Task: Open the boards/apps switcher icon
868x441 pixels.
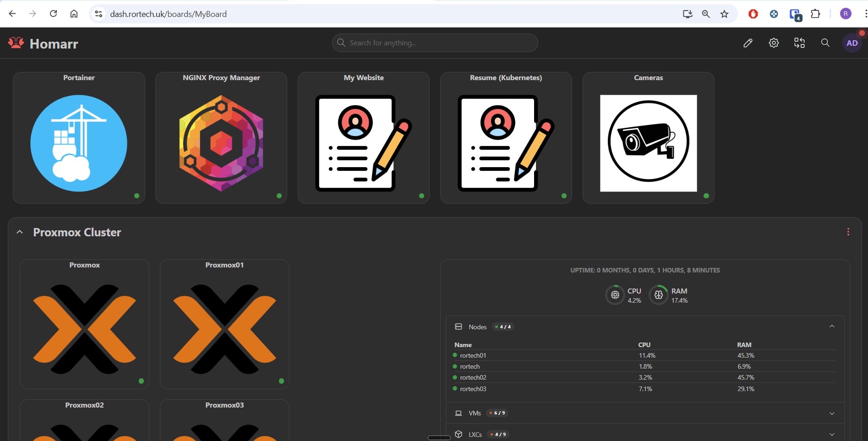Action: coord(799,43)
